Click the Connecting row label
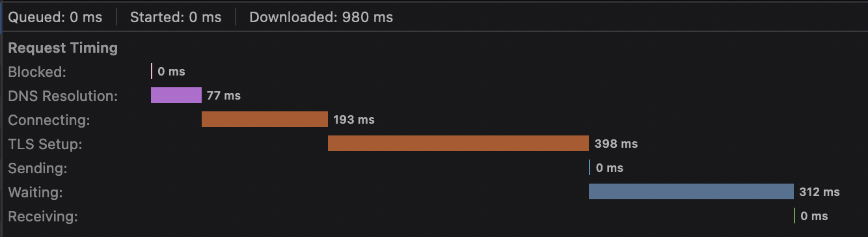Image resolution: width=868 pixels, height=237 pixels. [49, 120]
